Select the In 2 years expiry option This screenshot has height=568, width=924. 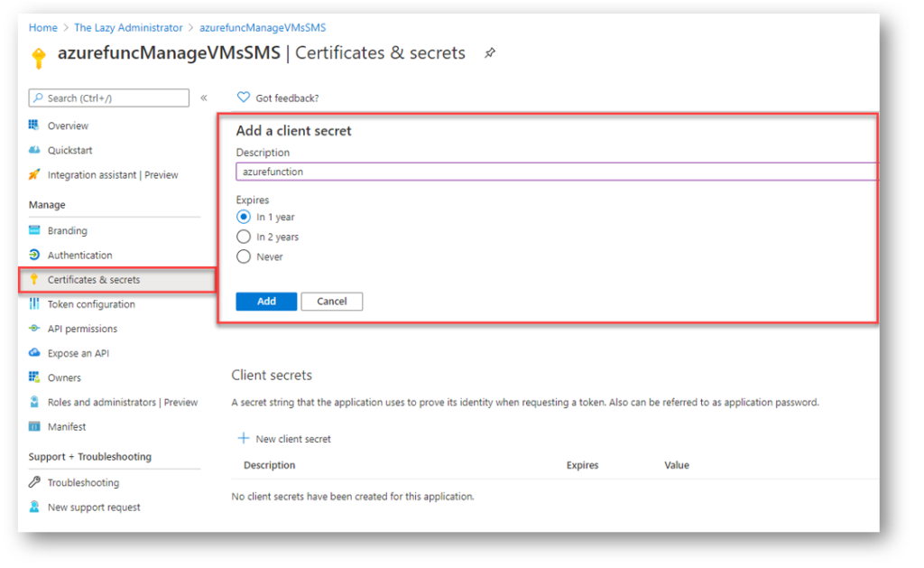(x=244, y=237)
